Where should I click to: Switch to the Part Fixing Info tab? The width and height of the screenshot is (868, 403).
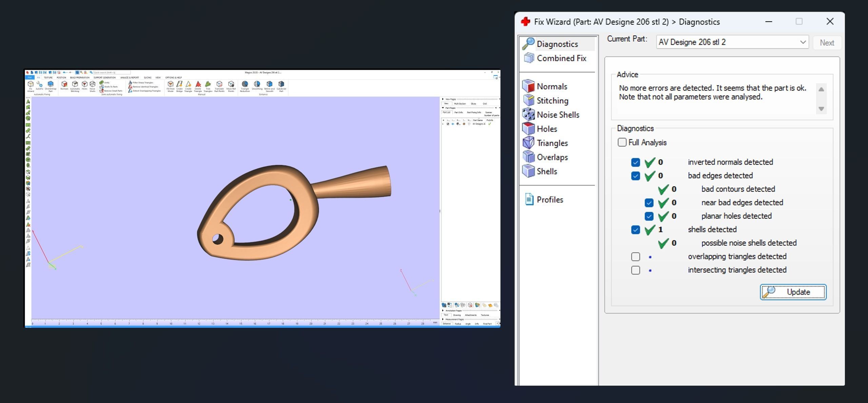pyautogui.click(x=474, y=113)
